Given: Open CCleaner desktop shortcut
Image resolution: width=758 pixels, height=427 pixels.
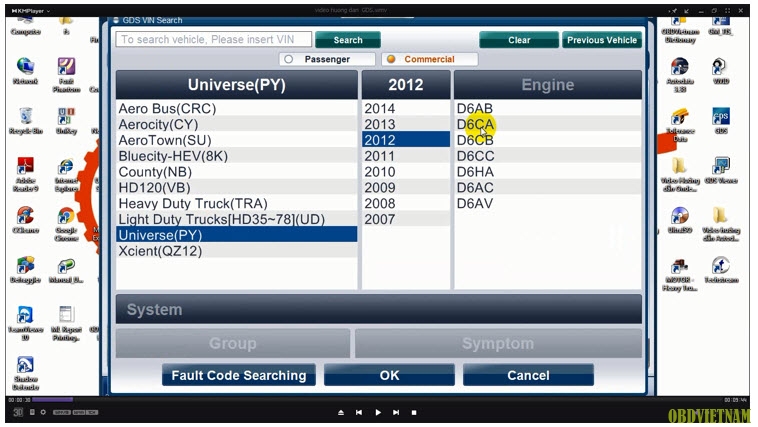Looking at the screenshot, I should click(x=25, y=219).
